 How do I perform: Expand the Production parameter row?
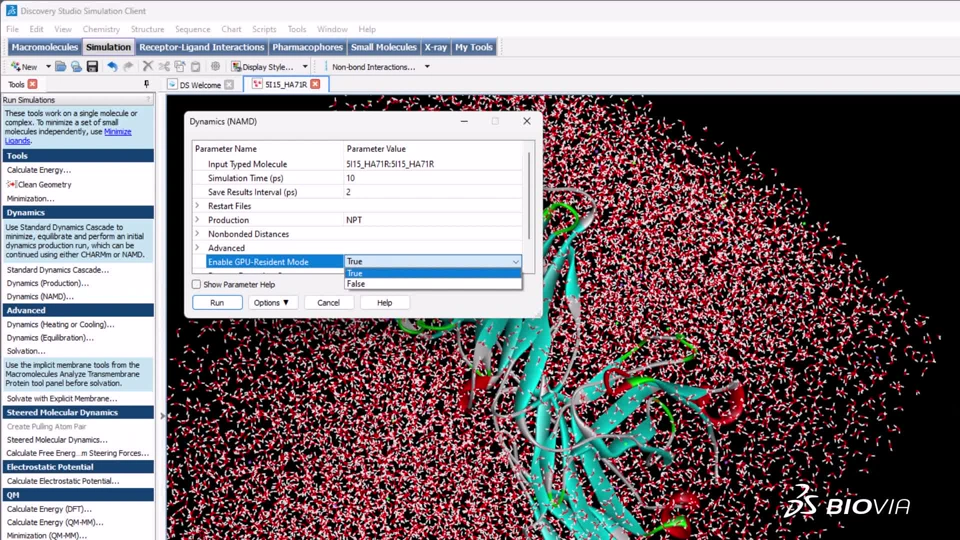(197, 220)
